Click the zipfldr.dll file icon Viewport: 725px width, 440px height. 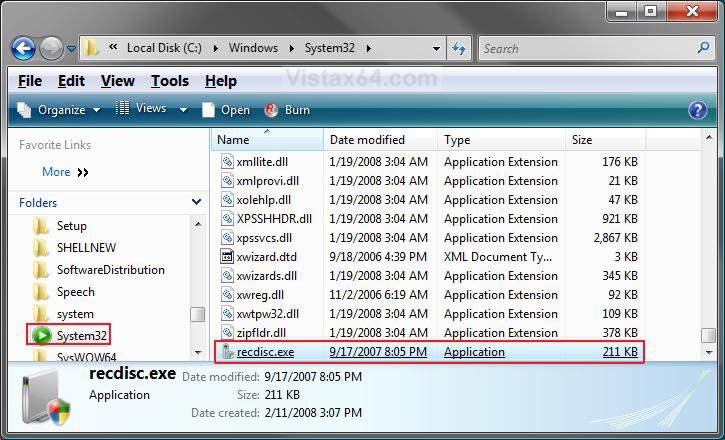[x=227, y=333]
